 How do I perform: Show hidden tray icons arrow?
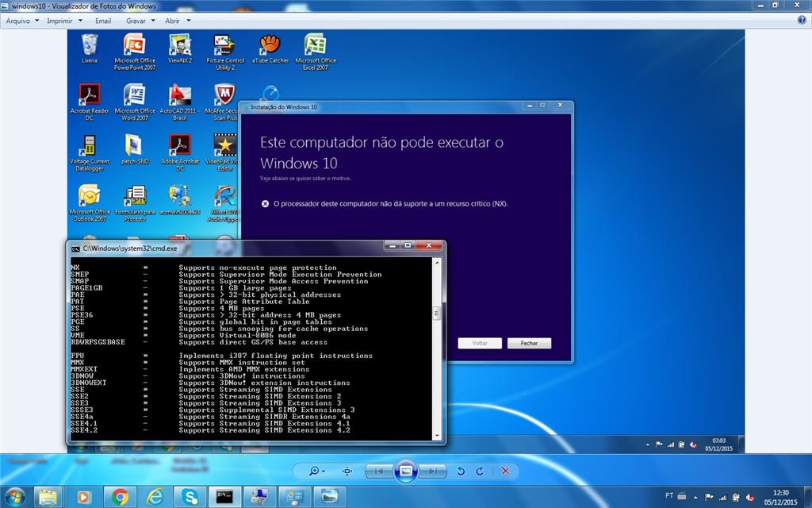695,498
